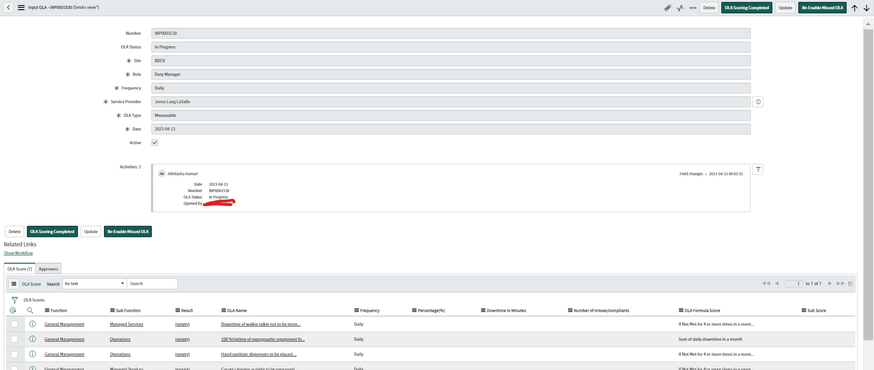Viewport: 874px width, 370px height.
Task: Open '100% Uptime of reprographic equipment' link
Action: click(x=263, y=339)
